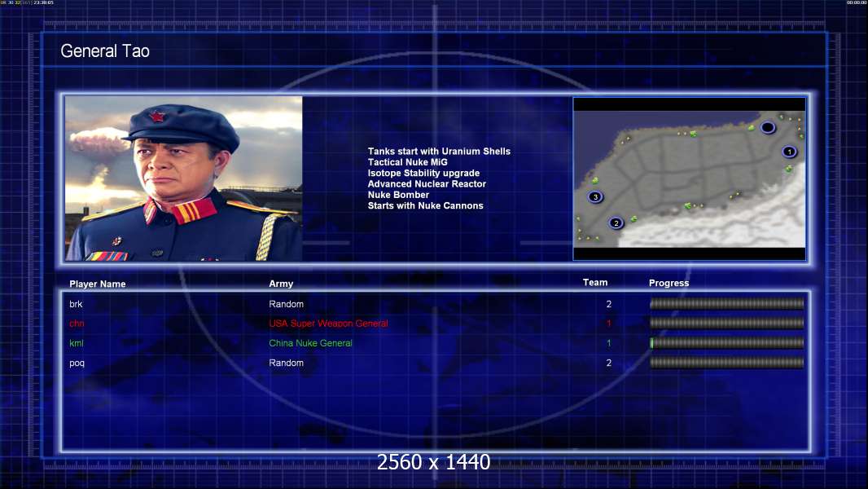Click the 'Team' column header

[x=595, y=283]
